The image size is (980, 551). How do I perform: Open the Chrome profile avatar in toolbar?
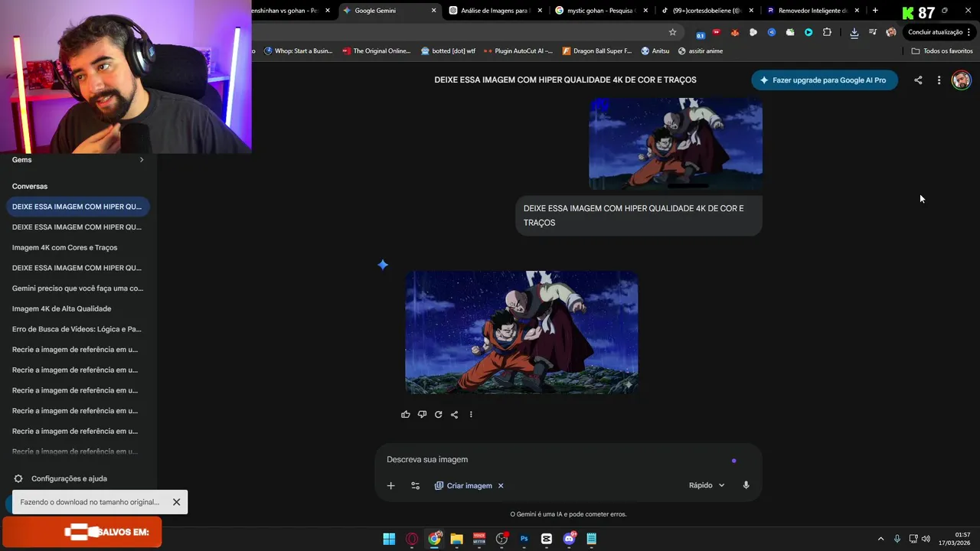point(890,32)
